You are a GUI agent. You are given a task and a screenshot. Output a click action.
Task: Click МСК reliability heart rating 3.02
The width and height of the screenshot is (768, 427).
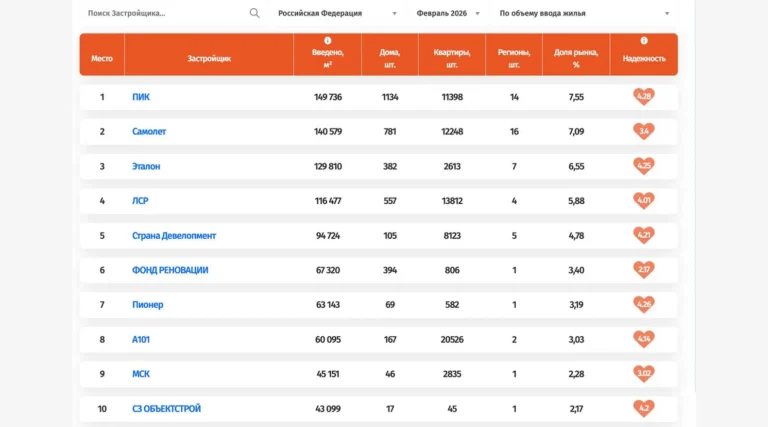pos(644,374)
